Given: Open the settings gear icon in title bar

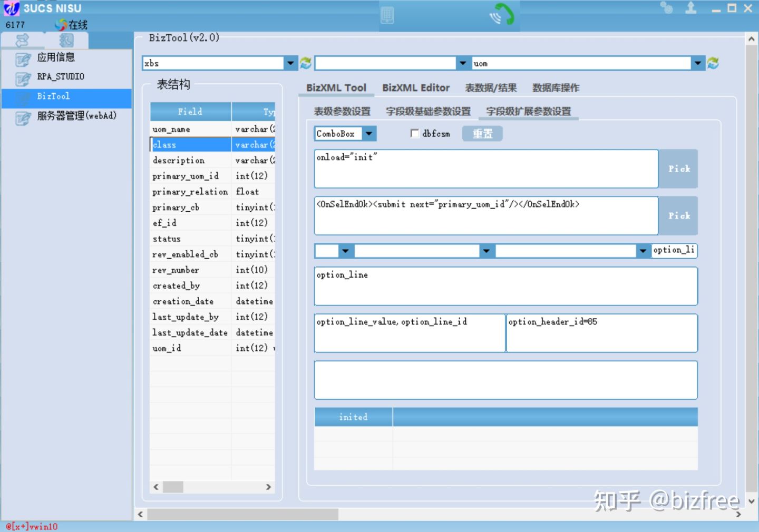Looking at the screenshot, I should click(667, 8).
